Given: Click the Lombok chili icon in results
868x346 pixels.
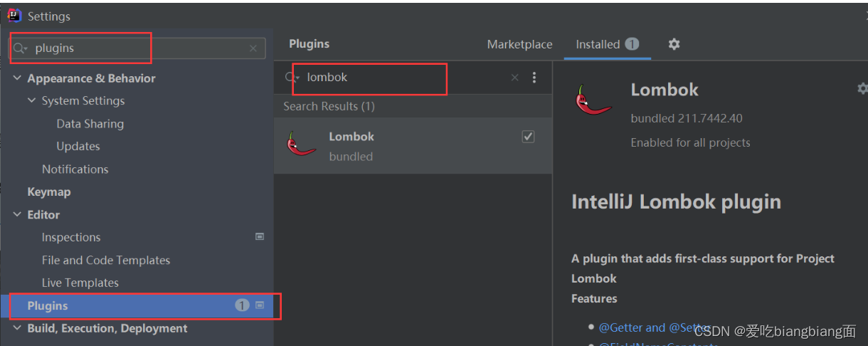Looking at the screenshot, I should coord(301,145).
